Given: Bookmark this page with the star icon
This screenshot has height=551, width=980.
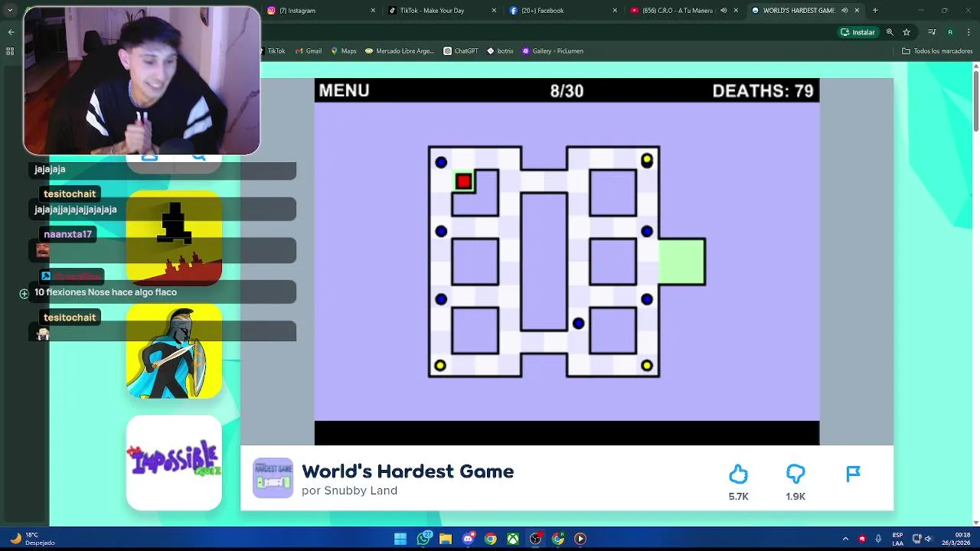Looking at the screenshot, I should tap(906, 32).
